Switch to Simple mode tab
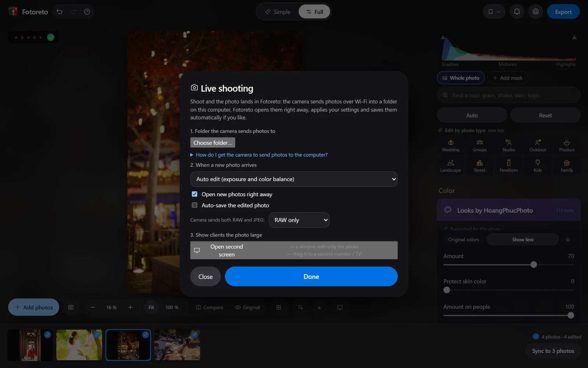 click(278, 12)
